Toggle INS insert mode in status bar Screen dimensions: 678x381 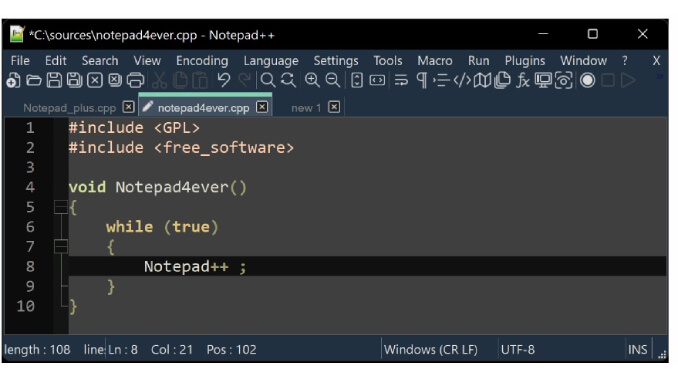tap(637, 349)
